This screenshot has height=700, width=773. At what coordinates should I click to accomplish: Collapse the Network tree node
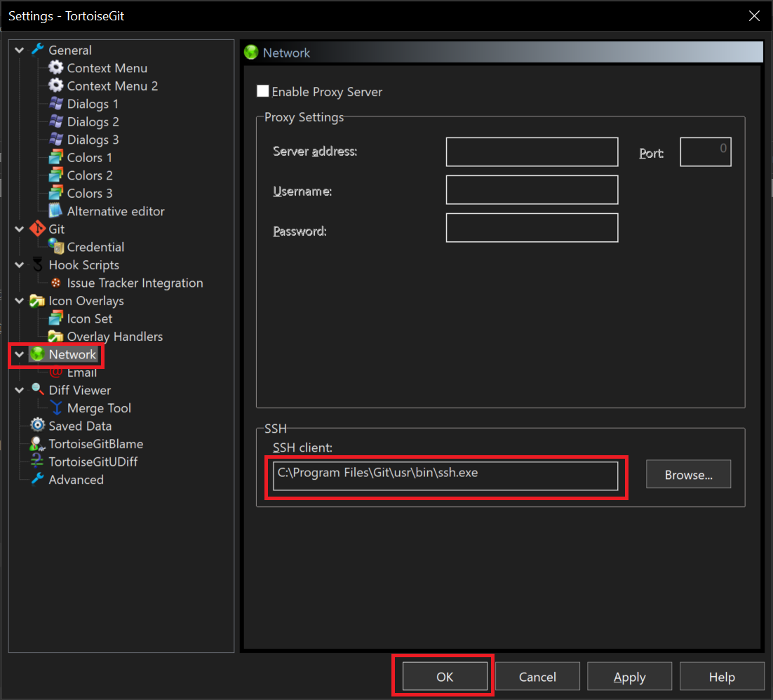pos(19,354)
